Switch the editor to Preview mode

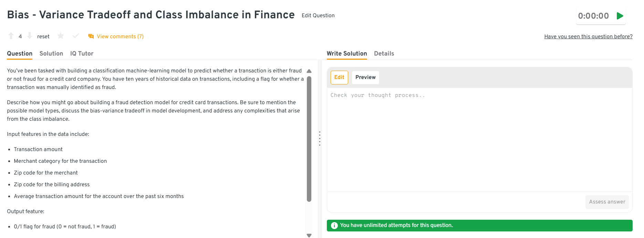tap(365, 77)
